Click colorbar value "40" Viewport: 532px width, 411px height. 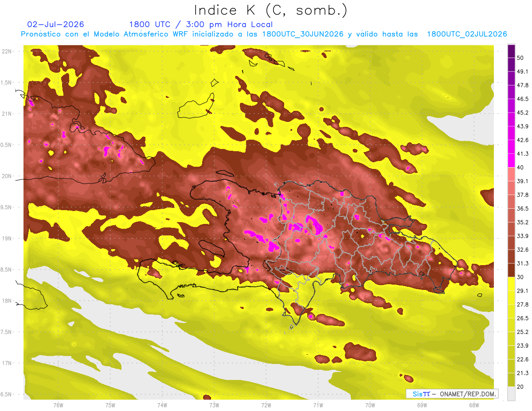click(521, 168)
